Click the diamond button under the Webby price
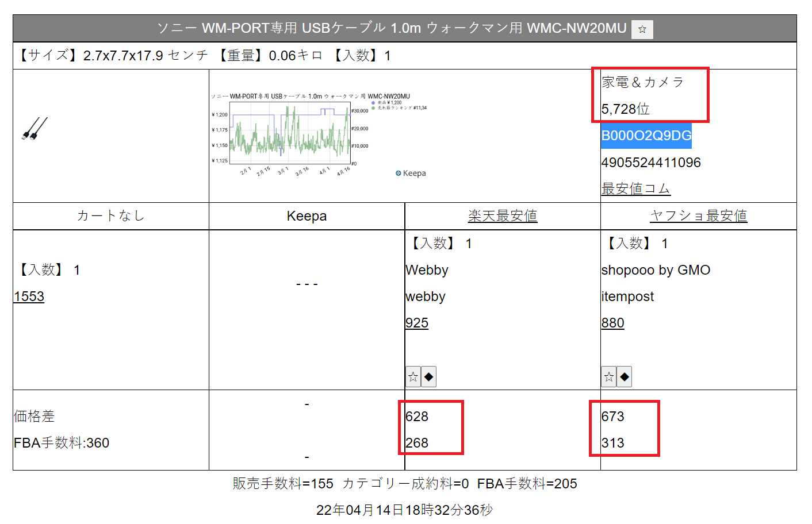812x524 pixels. 428,377
